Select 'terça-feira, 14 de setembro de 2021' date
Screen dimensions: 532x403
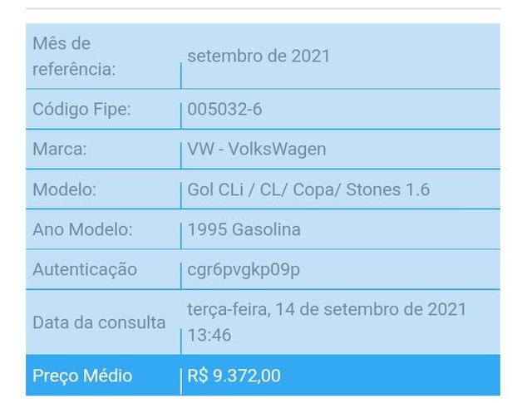(x=327, y=310)
